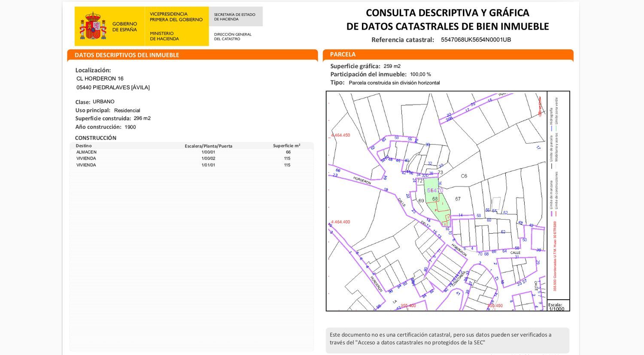Select graphic surface value '259 m2'
This screenshot has width=644, height=355.
(392, 66)
